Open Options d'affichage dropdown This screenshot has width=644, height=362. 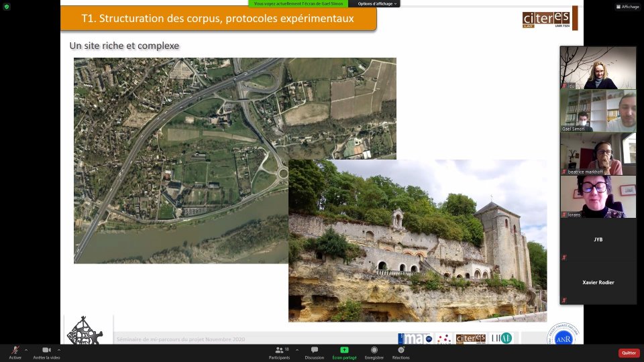click(377, 4)
